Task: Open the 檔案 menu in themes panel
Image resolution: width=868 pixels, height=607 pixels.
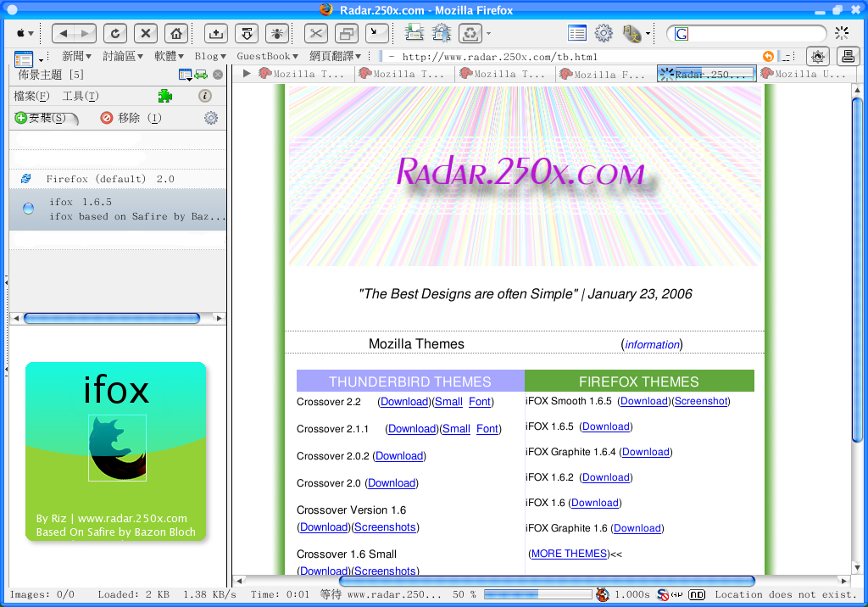Action: (x=31, y=96)
